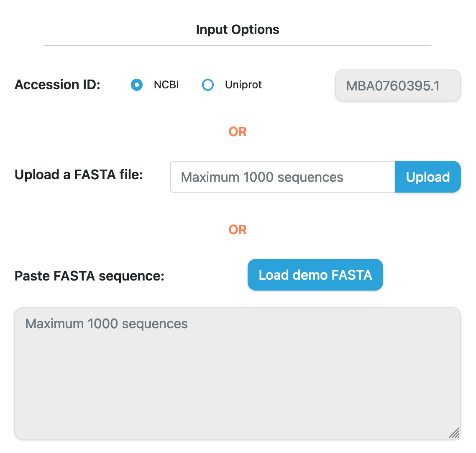Click the Accession ID: label
The image size is (476, 453).
[57, 85]
